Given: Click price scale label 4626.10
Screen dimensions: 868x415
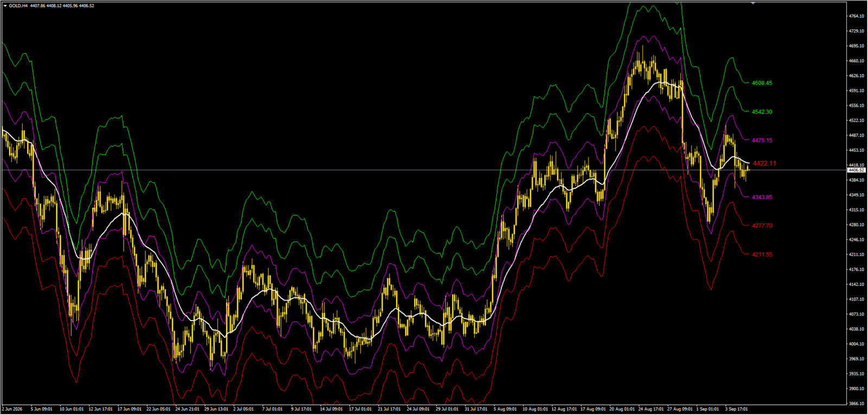Looking at the screenshot, I should coord(857,76).
